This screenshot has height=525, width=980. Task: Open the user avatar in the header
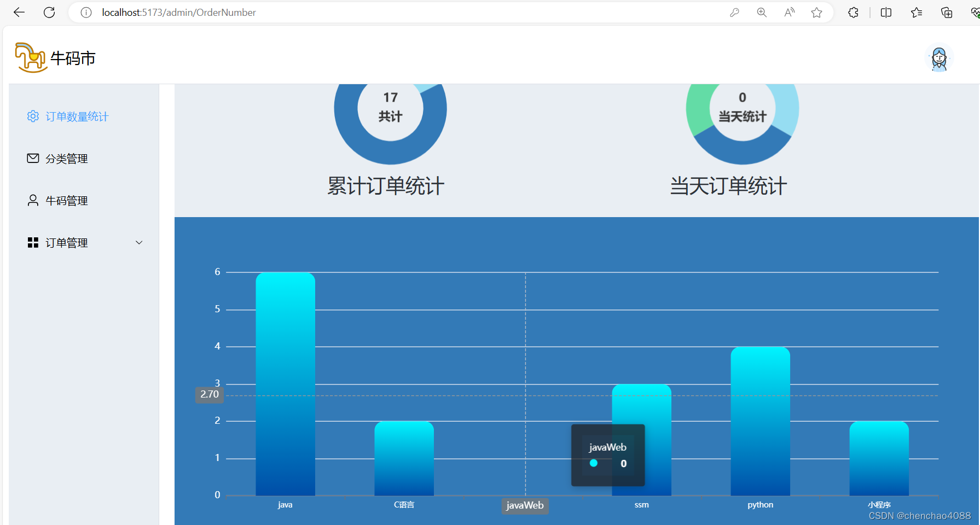coord(939,59)
